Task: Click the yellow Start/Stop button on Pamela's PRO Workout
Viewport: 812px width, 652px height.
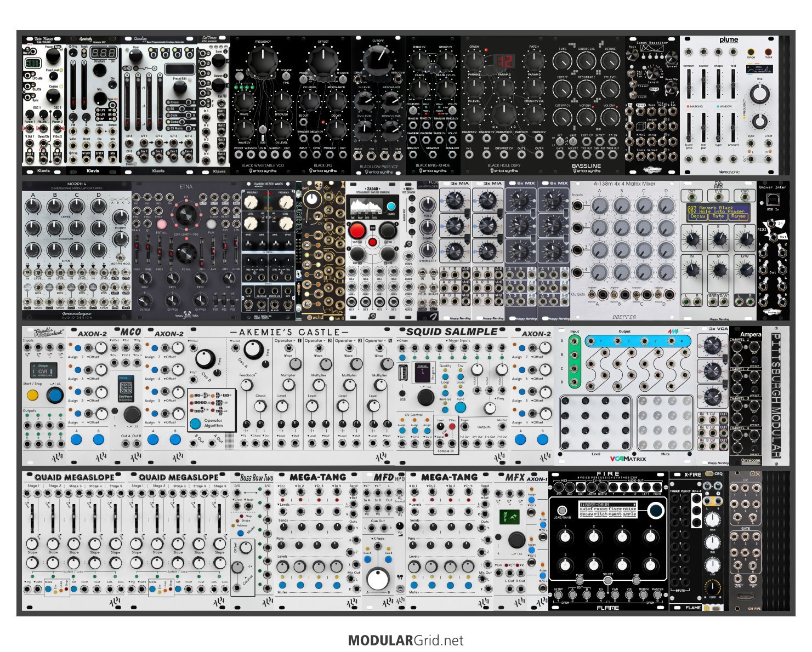Action: tap(33, 394)
